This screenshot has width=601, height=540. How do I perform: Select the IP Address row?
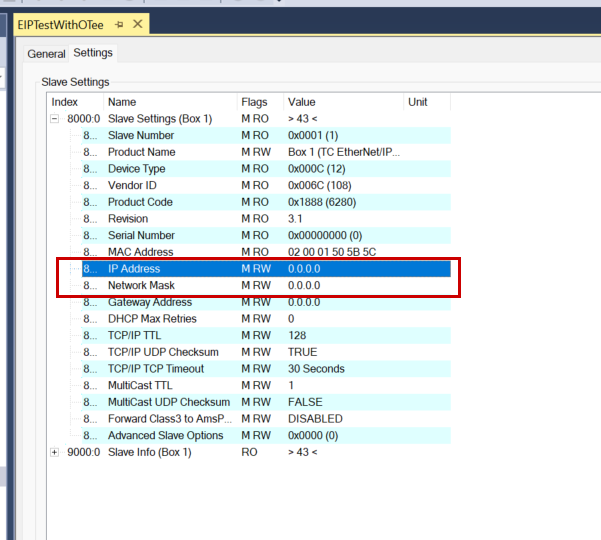tap(134, 269)
